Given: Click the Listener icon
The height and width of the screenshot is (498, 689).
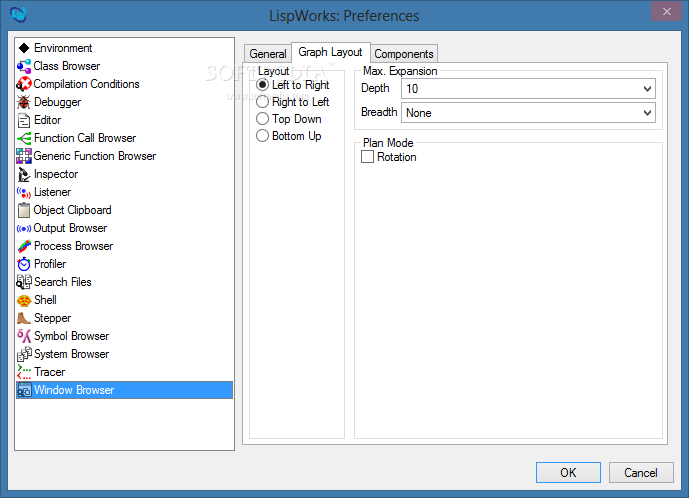Looking at the screenshot, I should (x=24, y=192).
